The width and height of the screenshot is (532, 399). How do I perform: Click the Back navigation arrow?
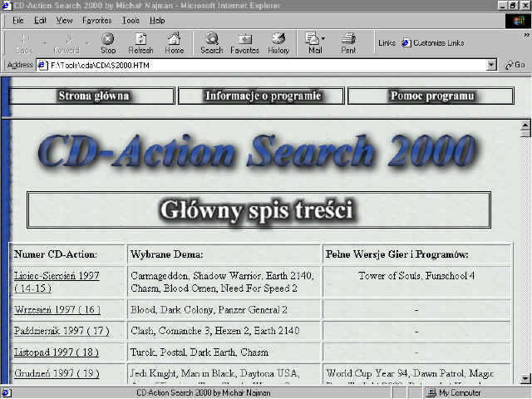(x=23, y=42)
